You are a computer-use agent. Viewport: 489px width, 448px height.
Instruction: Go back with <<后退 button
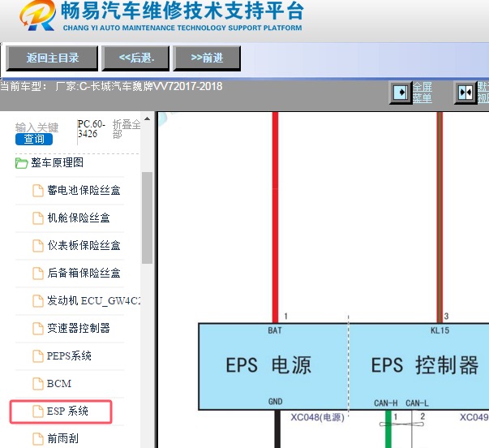click(135, 58)
